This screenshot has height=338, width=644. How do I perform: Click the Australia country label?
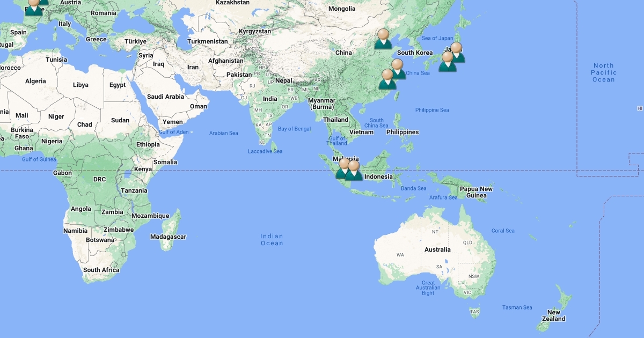click(437, 249)
